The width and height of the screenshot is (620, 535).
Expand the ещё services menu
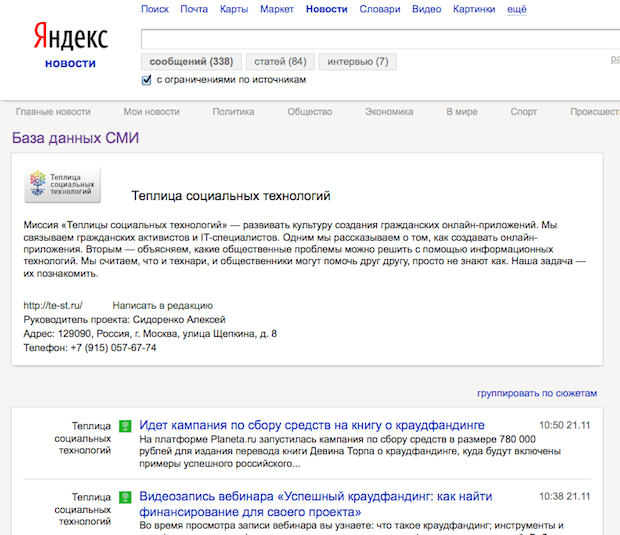coord(517,9)
